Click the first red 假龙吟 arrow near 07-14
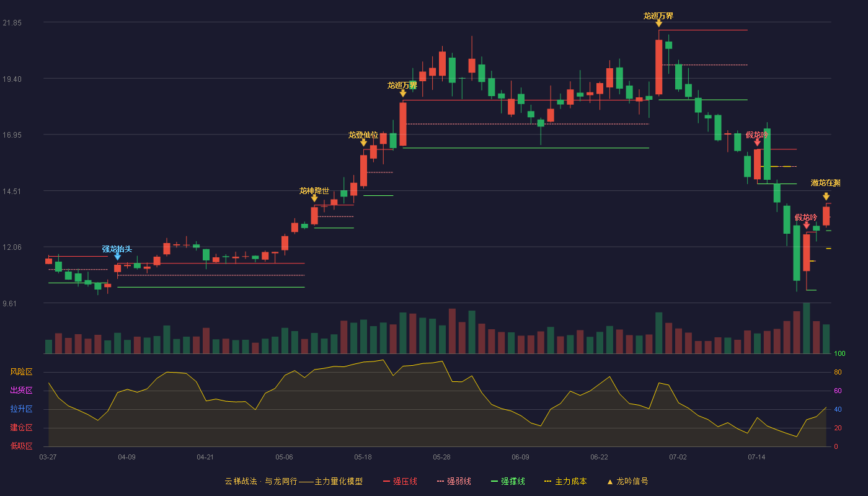This screenshot has height=496, width=868. click(x=757, y=143)
